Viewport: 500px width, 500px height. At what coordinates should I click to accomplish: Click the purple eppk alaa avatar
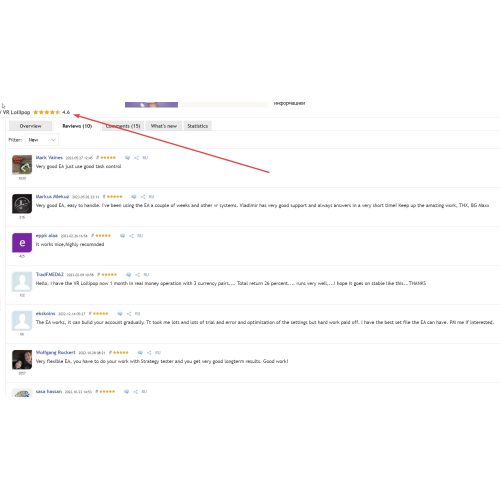coord(22,243)
